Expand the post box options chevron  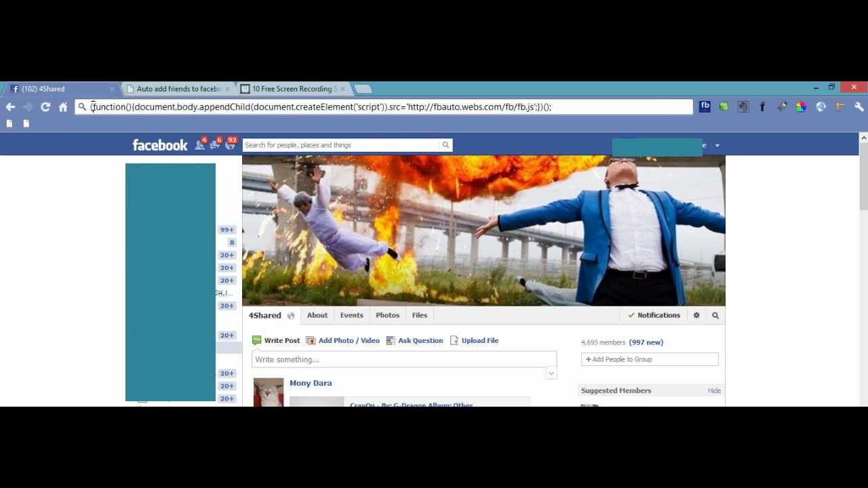pos(551,373)
